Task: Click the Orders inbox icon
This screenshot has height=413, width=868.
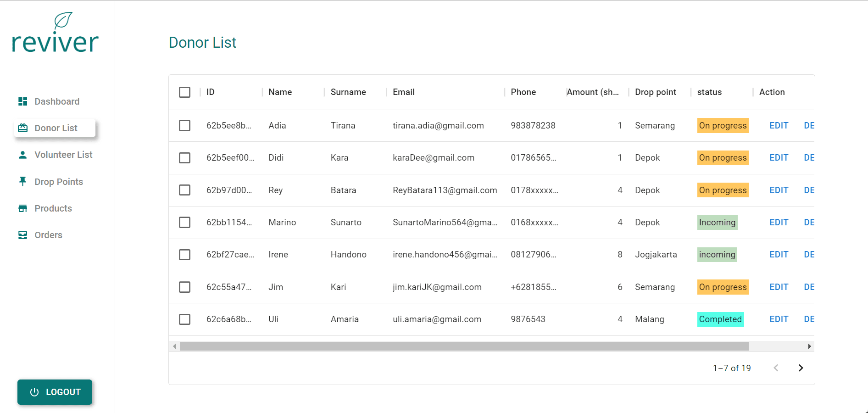Action: coord(22,235)
